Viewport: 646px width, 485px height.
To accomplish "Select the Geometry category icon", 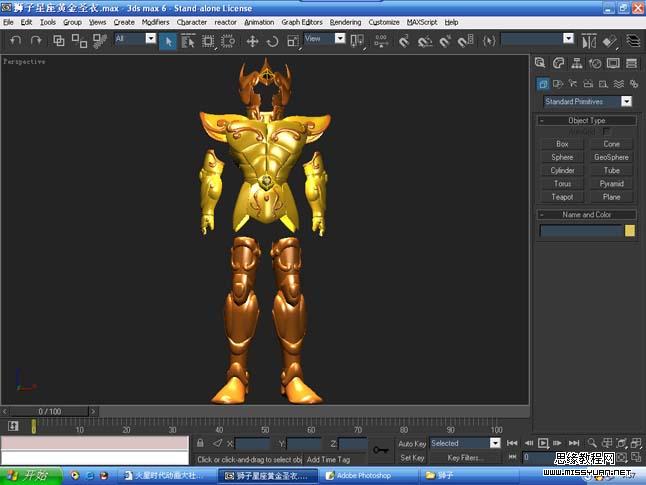I will 543,84.
